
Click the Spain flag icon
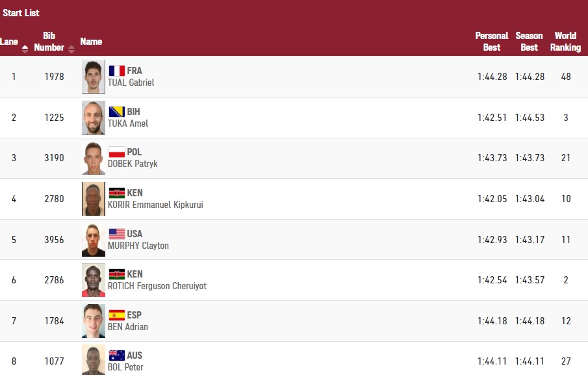(x=117, y=315)
